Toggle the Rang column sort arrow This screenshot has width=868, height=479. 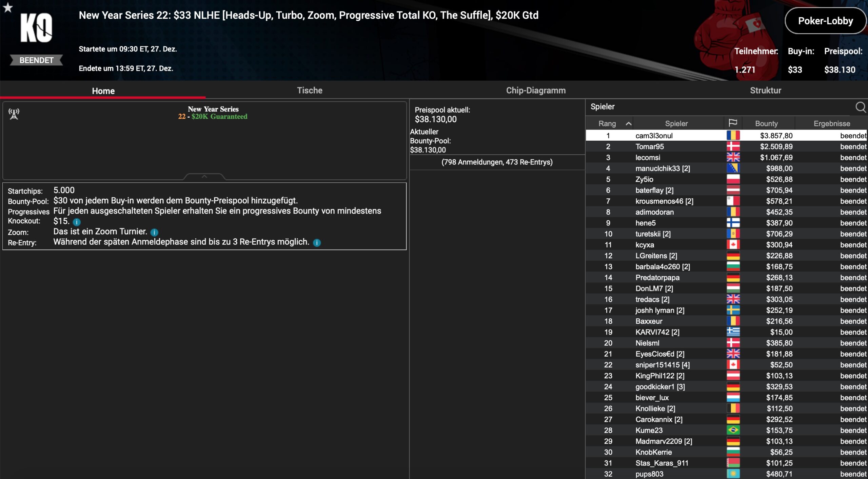click(x=628, y=124)
